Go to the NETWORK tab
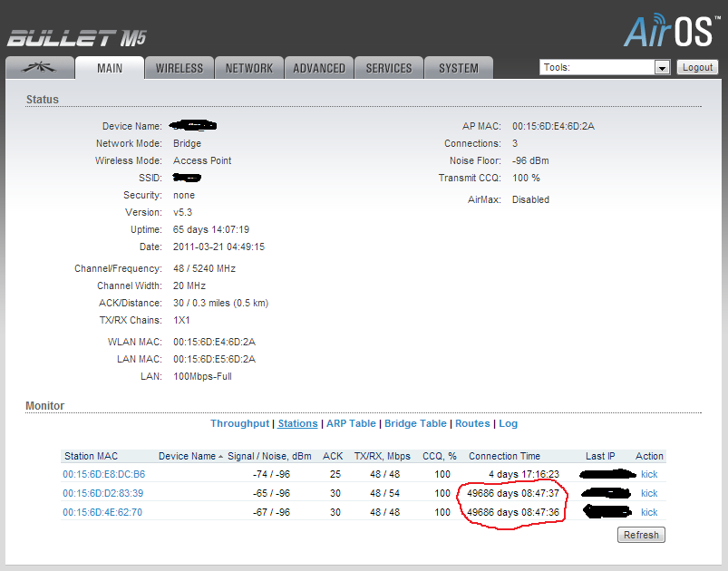Screen dimensions: 728x571 248,68
